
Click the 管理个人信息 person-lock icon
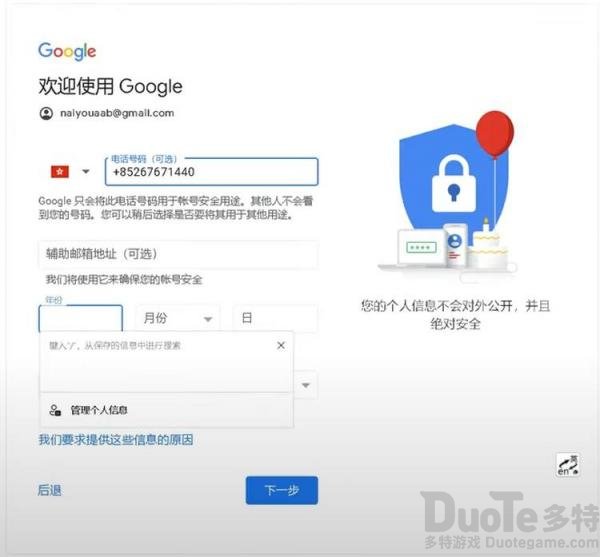click(55, 410)
